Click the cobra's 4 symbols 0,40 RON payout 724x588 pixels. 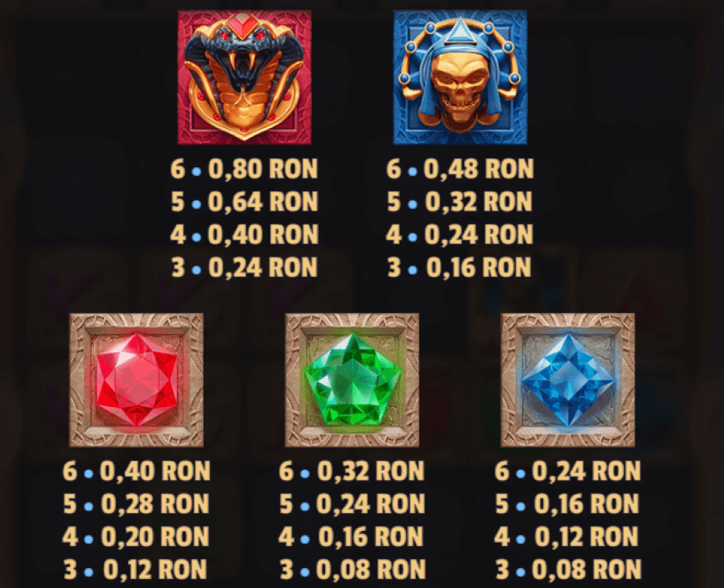coord(245,234)
